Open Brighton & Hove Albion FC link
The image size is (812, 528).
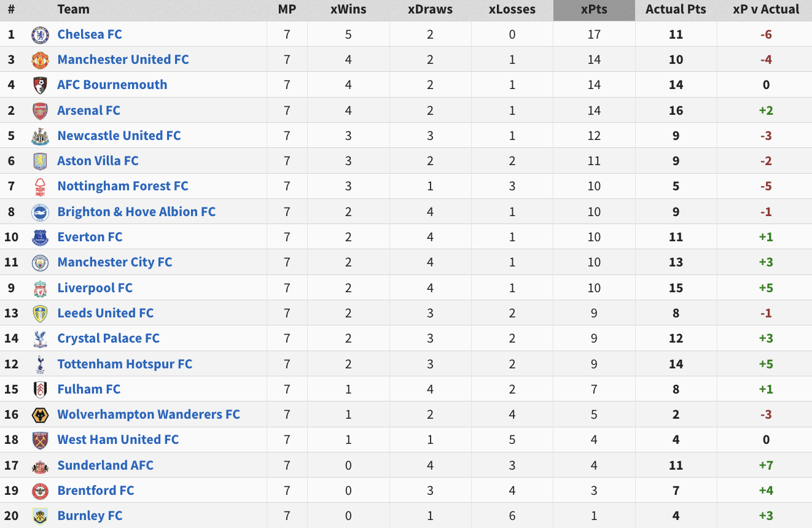136,212
